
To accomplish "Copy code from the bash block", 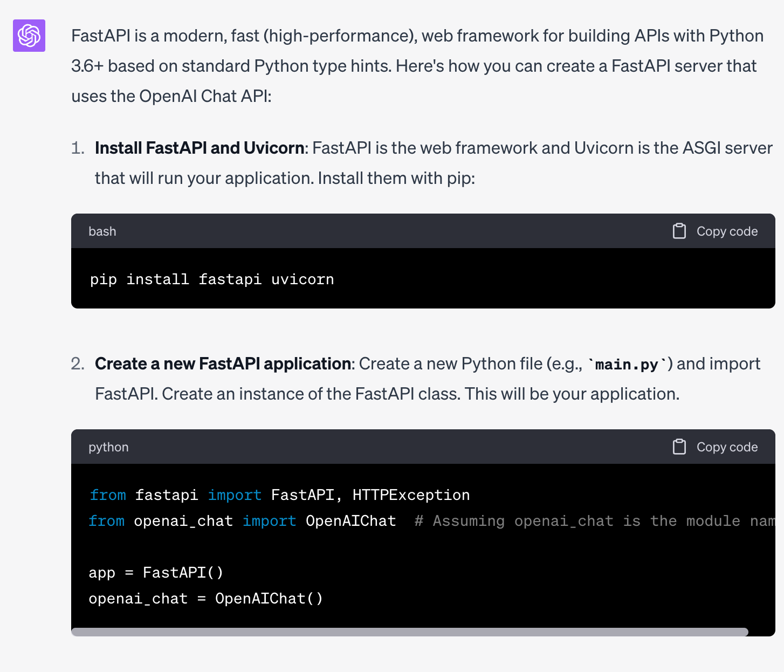I will [x=716, y=231].
